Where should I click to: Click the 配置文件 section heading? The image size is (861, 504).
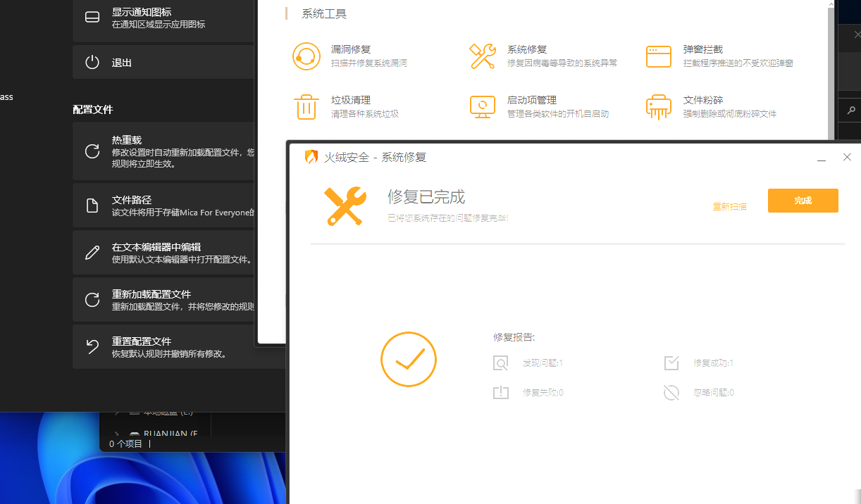click(x=93, y=110)
